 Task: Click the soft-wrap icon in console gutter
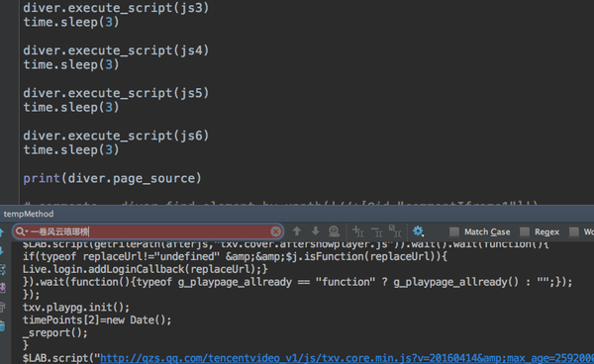click(x=2, y=269)
